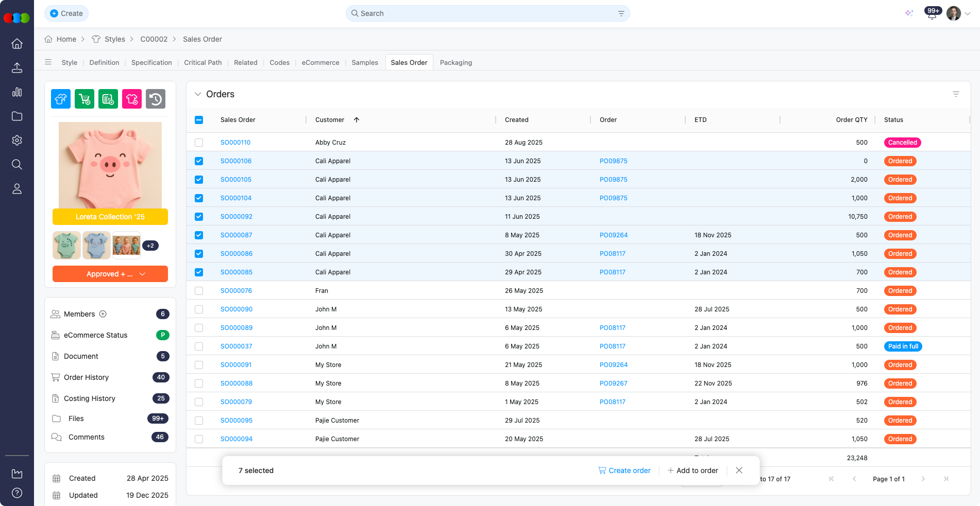980x506 pixels.
Task: Click the Create order button in the selection bar
Action: (624, 470)
